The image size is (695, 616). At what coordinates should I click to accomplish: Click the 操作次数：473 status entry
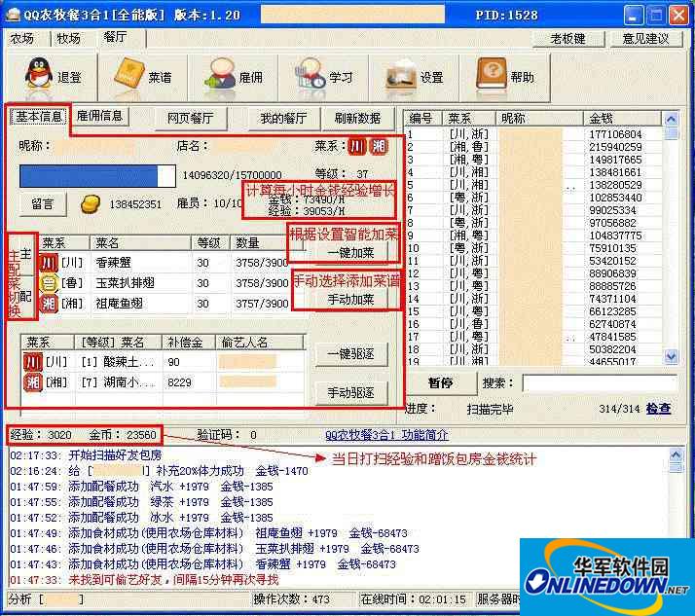coord(291,599)
